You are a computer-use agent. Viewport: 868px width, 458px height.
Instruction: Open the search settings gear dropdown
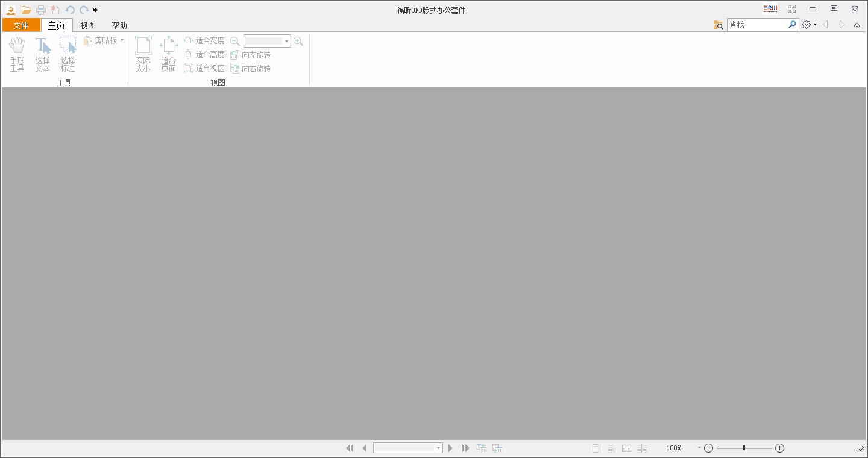(808, 25)
